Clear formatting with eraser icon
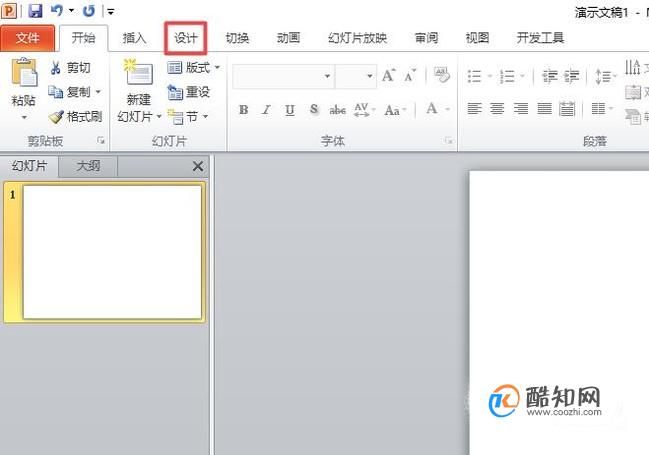Image resolution: width=649 pixels, height=455 pixels. [x=442, y=75]
